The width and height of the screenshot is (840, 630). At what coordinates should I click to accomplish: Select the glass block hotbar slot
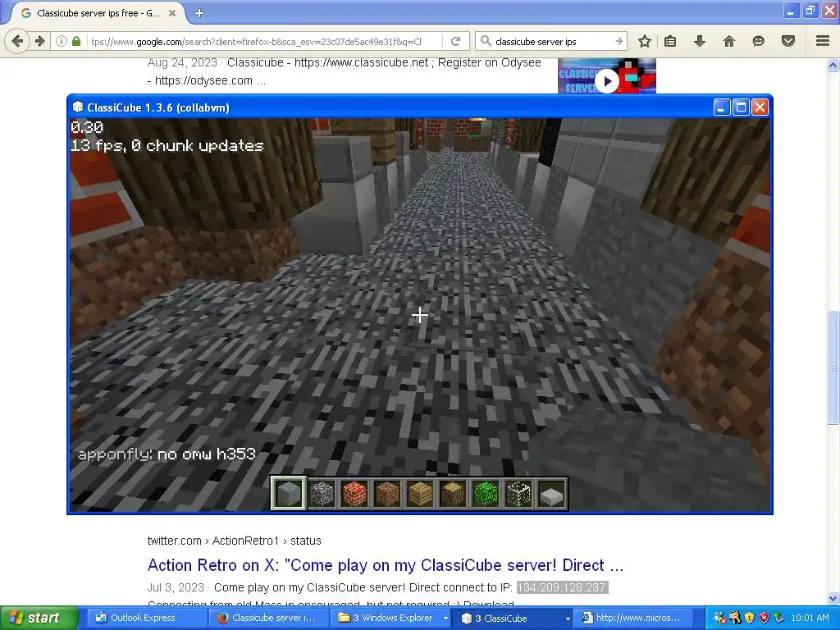click(x=518, y=493)
